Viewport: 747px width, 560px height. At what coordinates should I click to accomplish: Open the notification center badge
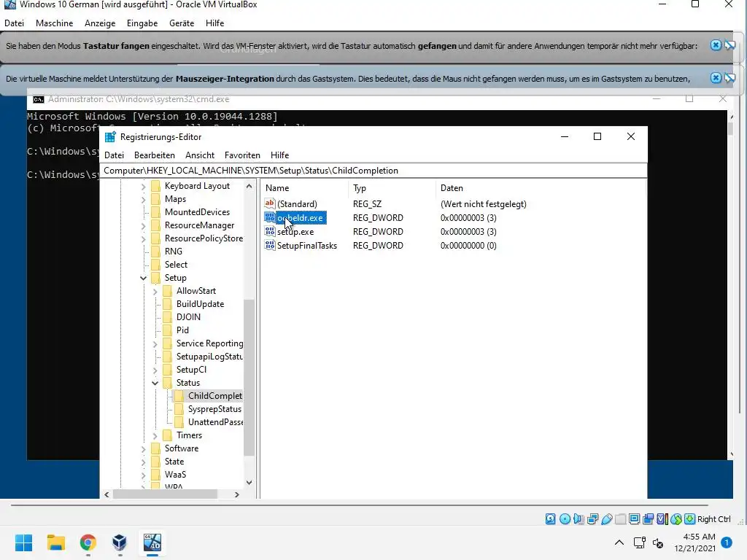click(x=727, y=542)
